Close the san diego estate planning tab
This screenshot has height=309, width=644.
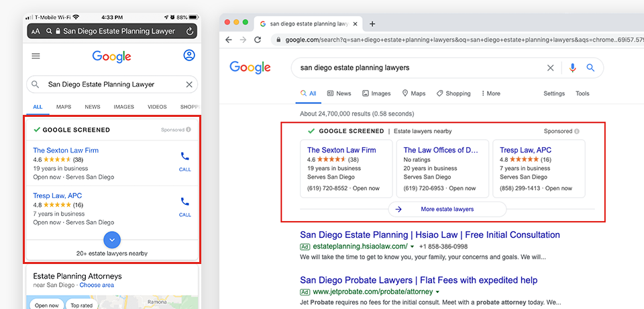click(x=356, y=24)
